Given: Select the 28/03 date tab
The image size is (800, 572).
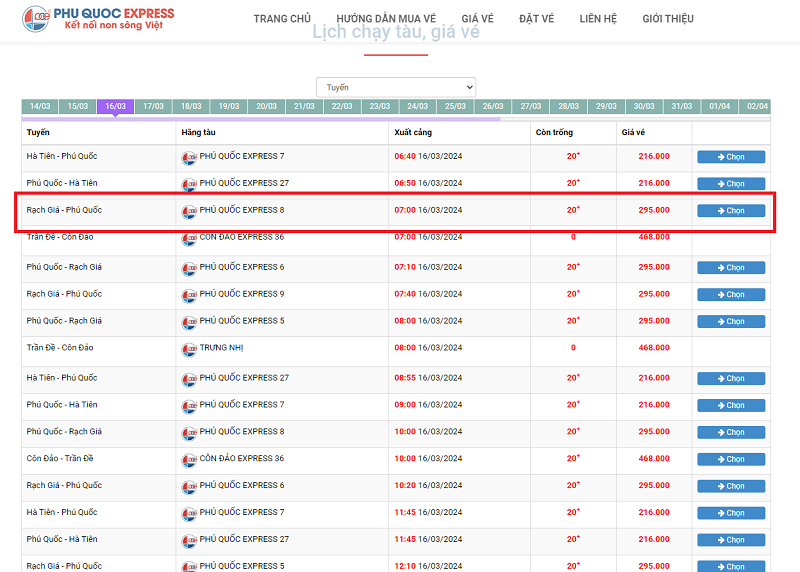Looking at the screenshot, I should pos(569,106).
